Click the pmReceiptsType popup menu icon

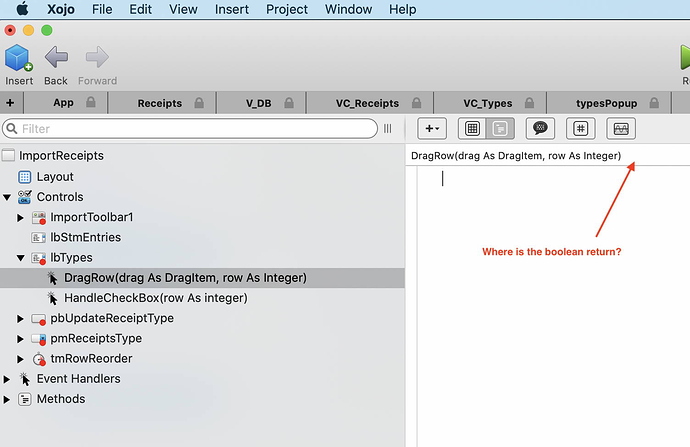[39, 339]
